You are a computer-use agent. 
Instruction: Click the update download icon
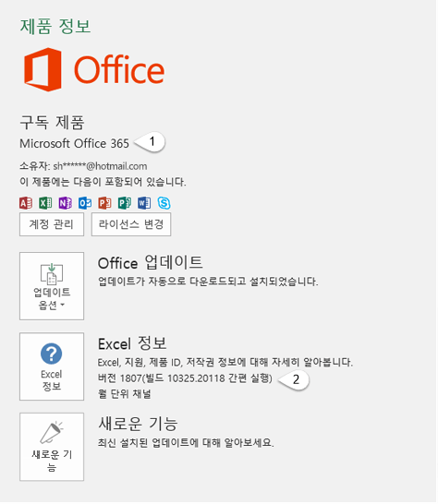[x=52, y=274]
